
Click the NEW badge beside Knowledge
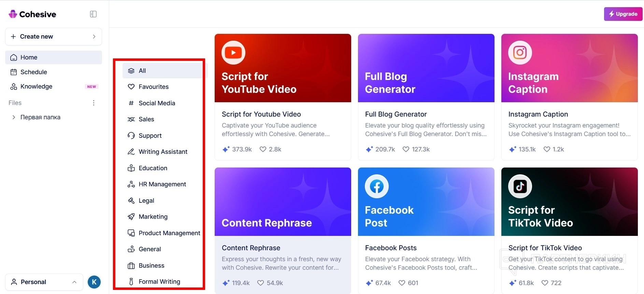pyautogui.click(x=91, y=87)
